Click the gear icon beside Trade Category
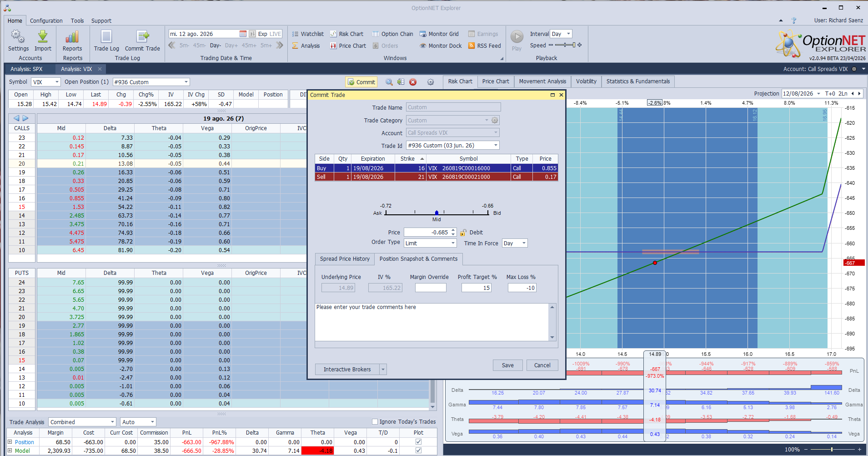 [x=495, y=120]
